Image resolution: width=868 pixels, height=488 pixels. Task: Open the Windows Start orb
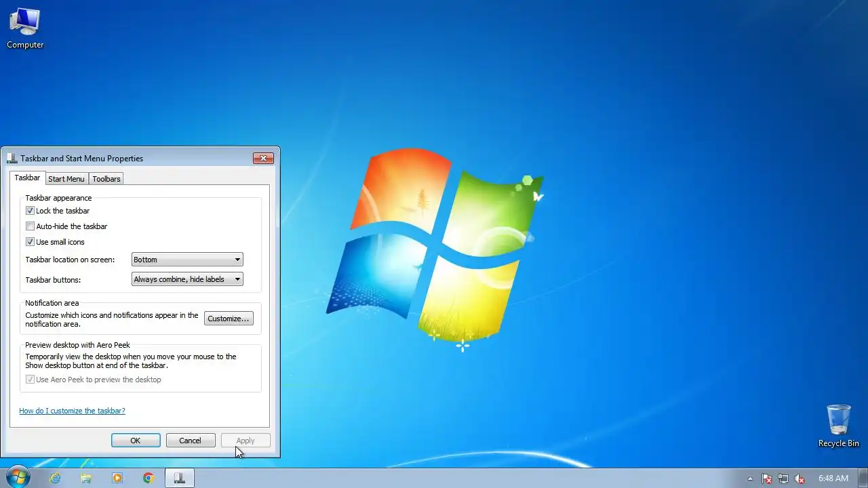pyautogui.click(x=18, y=478)
